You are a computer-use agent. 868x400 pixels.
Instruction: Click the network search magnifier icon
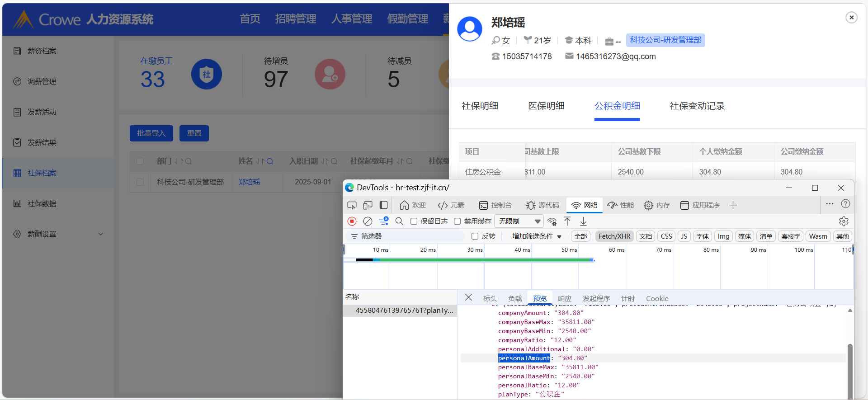pyautogui.click(x=399, y=221)
